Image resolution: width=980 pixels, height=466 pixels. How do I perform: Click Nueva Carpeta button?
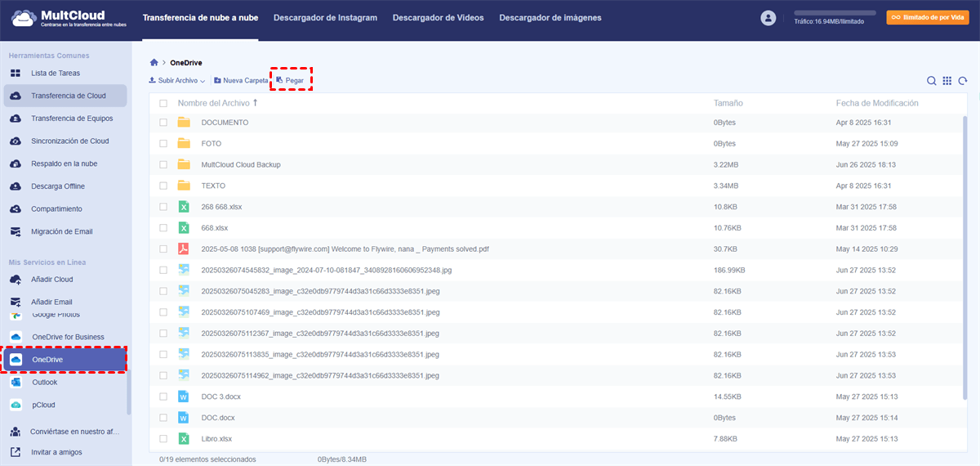(x=241, y=81)
